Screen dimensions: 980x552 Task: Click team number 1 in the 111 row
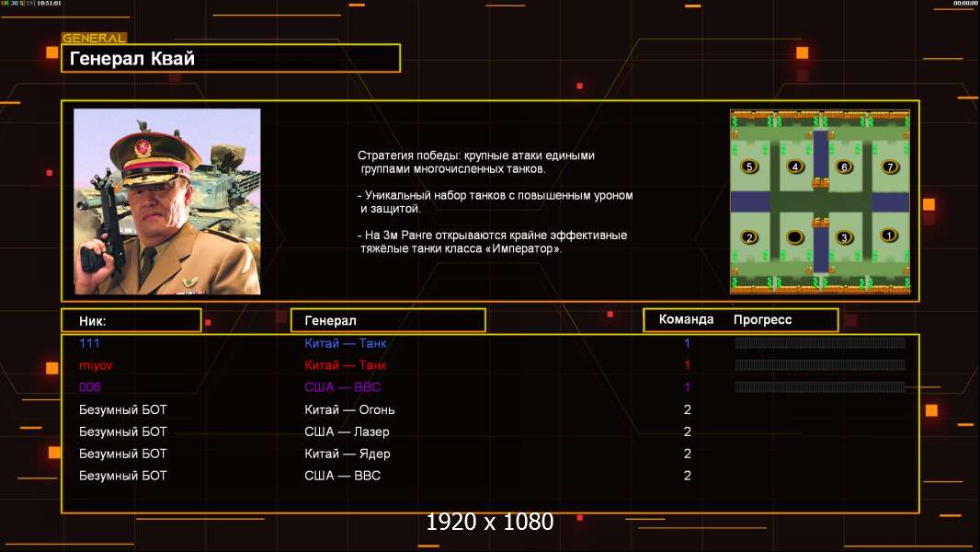(687, 342)
